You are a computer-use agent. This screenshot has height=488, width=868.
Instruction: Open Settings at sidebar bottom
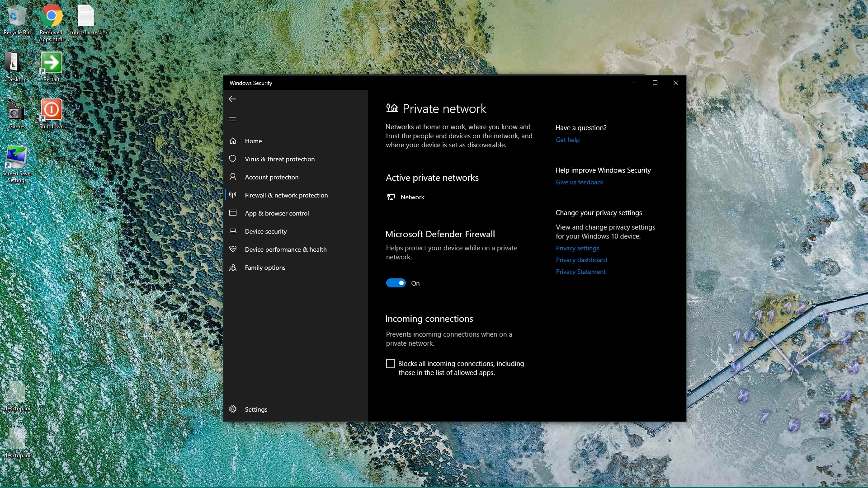[x=296, y=409]
